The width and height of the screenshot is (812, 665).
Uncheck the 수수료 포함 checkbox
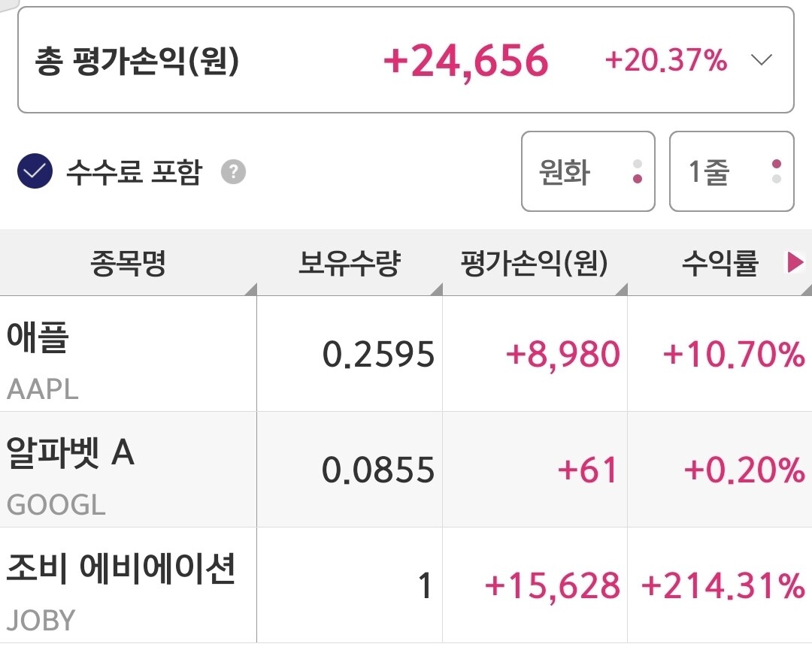pyautogui.click(x=35, y=171)
